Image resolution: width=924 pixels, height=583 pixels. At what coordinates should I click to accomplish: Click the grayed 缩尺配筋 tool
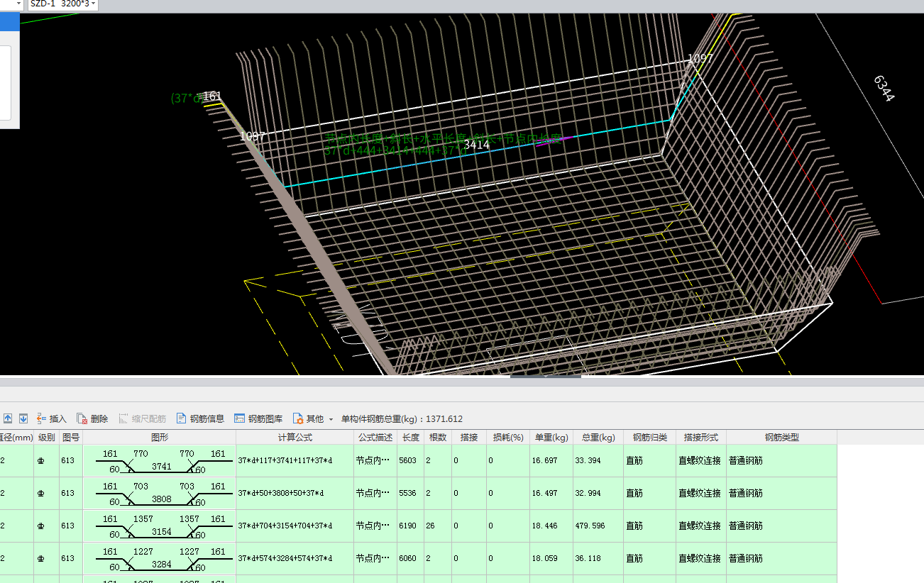coord(143,419)
